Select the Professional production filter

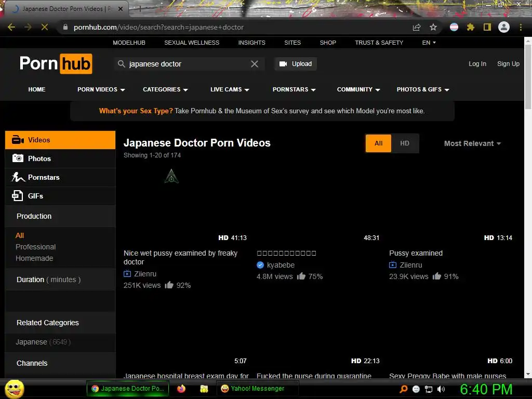(36, 247)
